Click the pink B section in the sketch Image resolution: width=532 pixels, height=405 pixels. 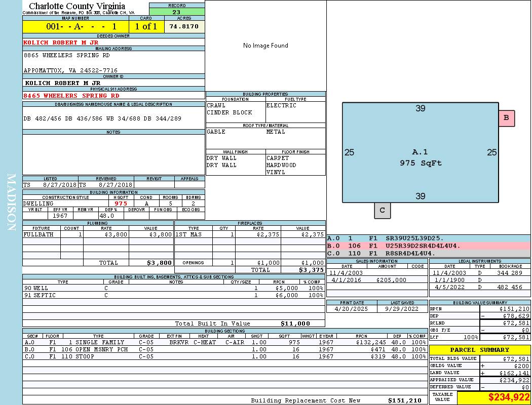coord(507,118)
